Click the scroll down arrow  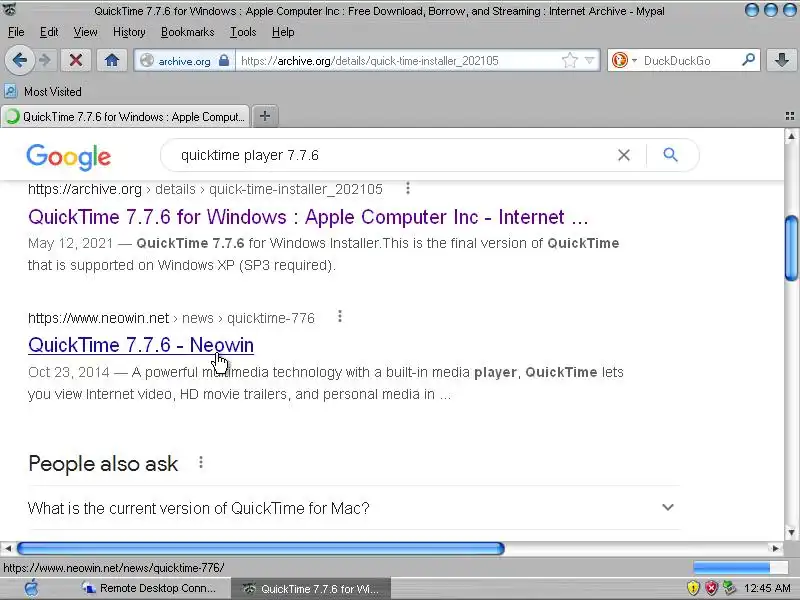click(x=791, y=533)
